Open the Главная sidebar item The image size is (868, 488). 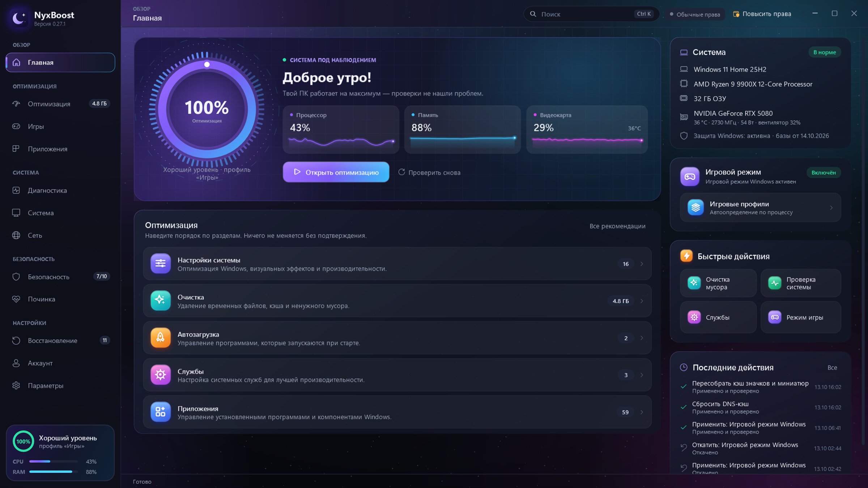click(60, 63)
